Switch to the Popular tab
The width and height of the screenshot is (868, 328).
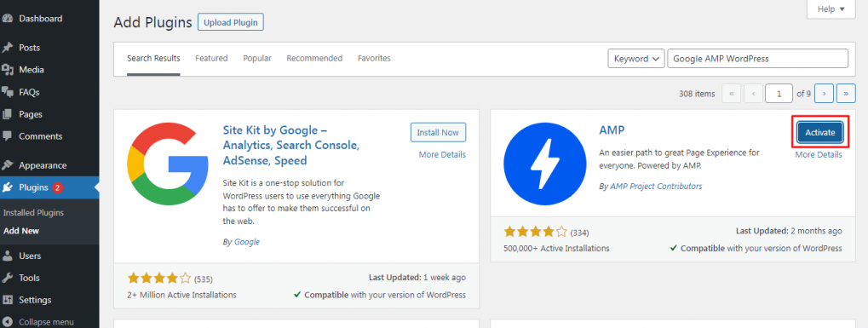(x=257, y=58)
